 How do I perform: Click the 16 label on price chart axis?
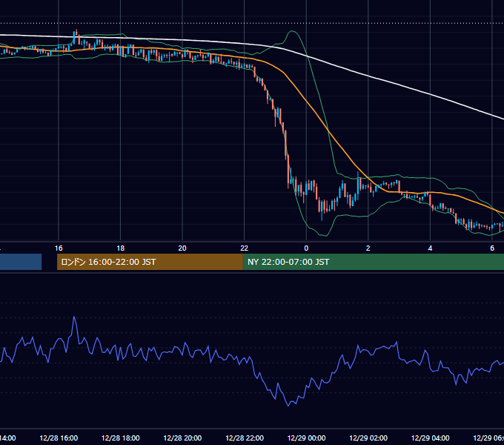(59, 248)
